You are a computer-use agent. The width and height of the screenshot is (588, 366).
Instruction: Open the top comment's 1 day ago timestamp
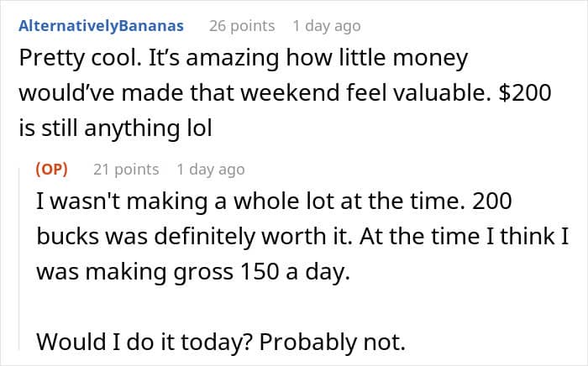[x=327, y=26]
